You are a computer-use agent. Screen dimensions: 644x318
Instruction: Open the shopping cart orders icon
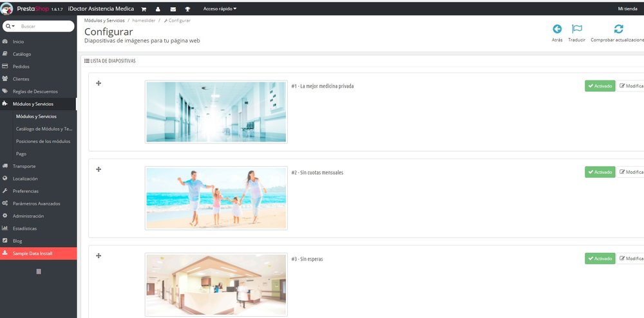tap(144, 9)
